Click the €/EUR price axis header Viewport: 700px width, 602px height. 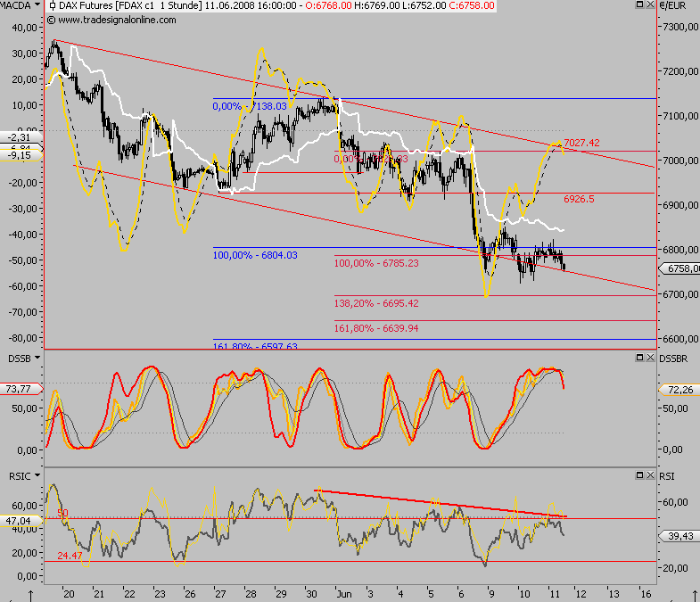coord(672,5)
